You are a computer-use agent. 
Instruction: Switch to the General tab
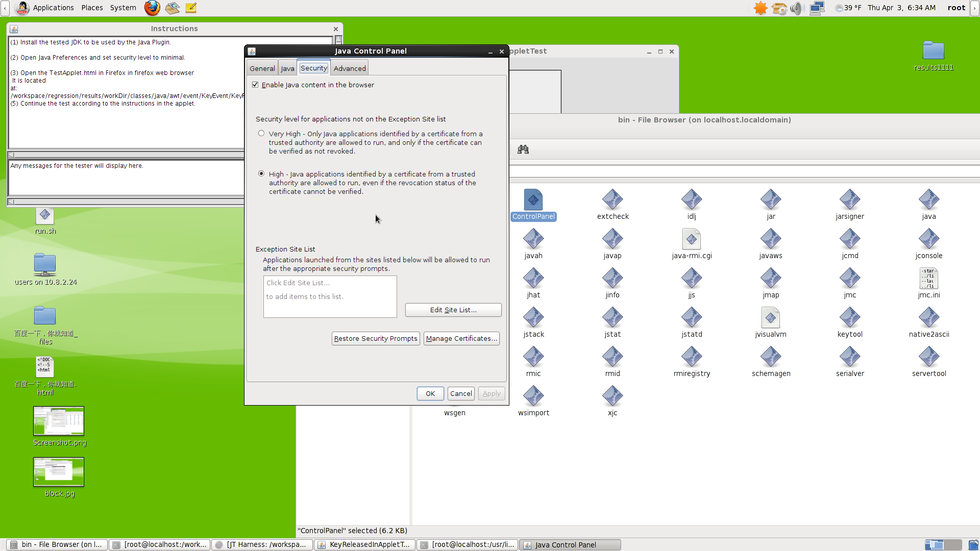[262, 68]
